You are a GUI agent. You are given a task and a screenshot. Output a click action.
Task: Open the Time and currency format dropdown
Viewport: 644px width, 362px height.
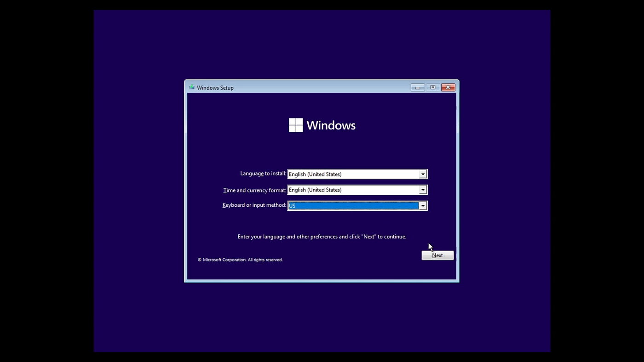423,189
